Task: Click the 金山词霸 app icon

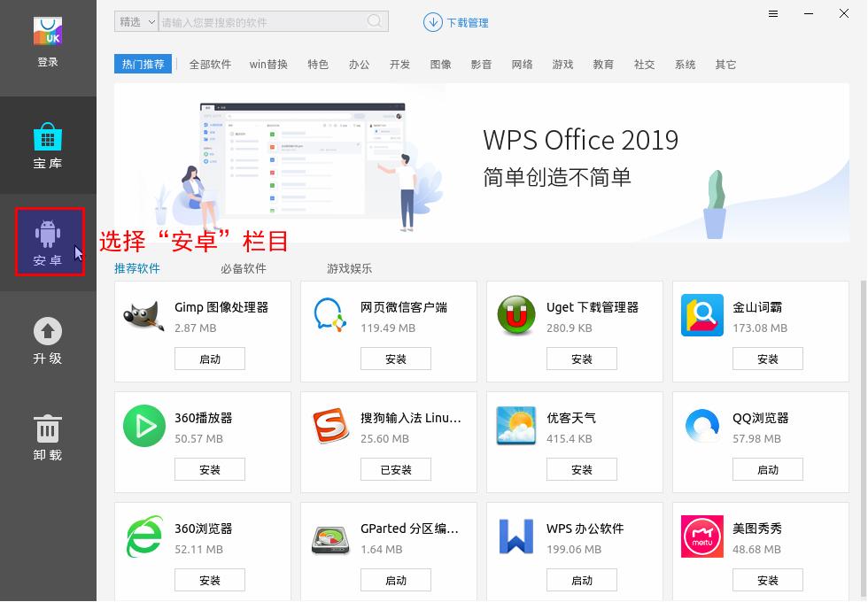Action: coord(701,315)
